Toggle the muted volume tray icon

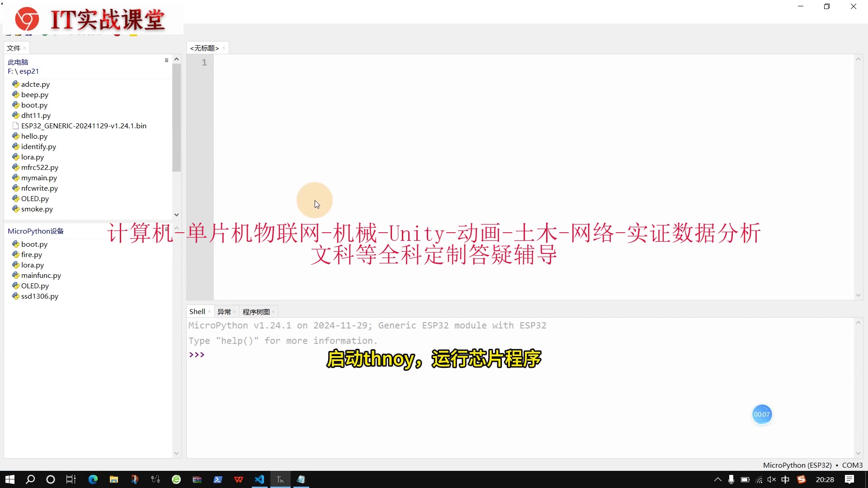tap(772, 479)
